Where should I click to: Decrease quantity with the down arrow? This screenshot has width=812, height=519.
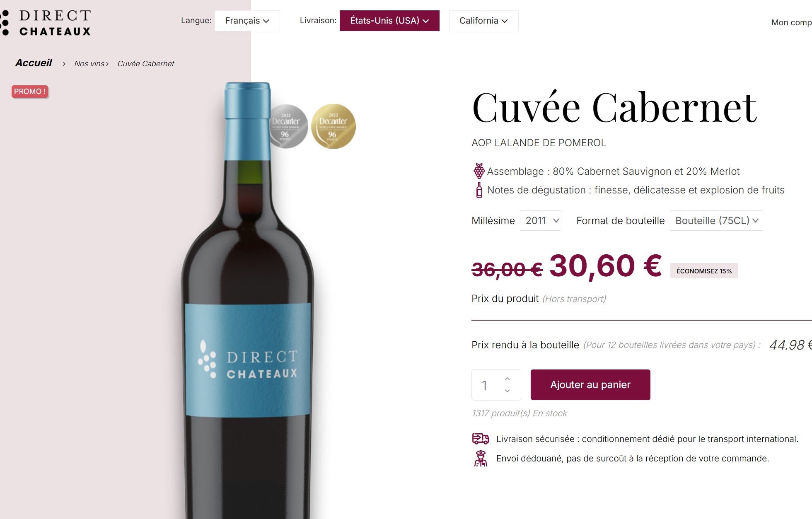(x=507, y=391)
